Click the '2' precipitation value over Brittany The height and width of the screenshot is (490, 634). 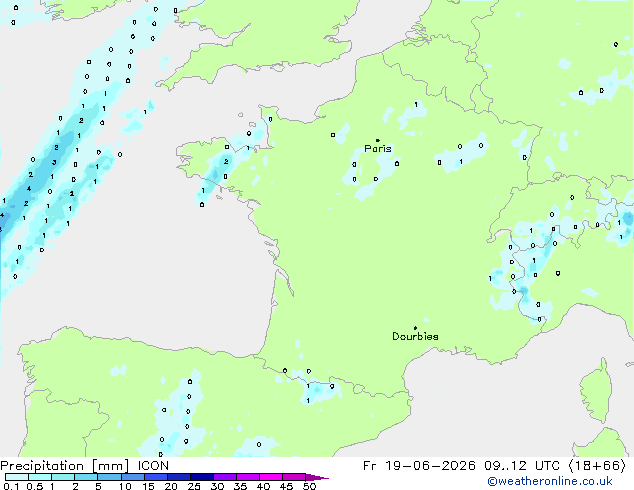pyautogui.click(x=226, y=161)
